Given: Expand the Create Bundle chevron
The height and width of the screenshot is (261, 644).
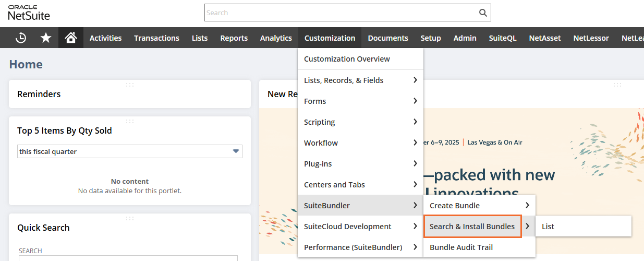Looking at the screenshot, I should pos(527,205).
